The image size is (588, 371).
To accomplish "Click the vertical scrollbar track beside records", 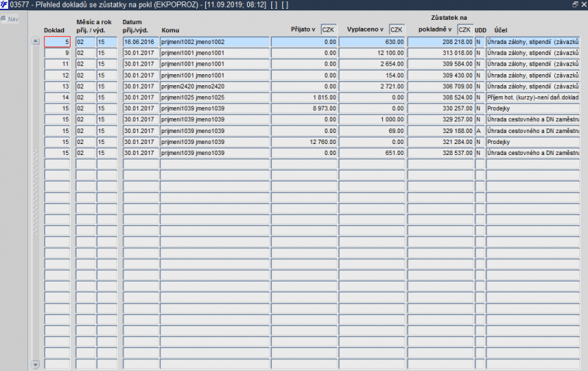I will click(35, 202).
